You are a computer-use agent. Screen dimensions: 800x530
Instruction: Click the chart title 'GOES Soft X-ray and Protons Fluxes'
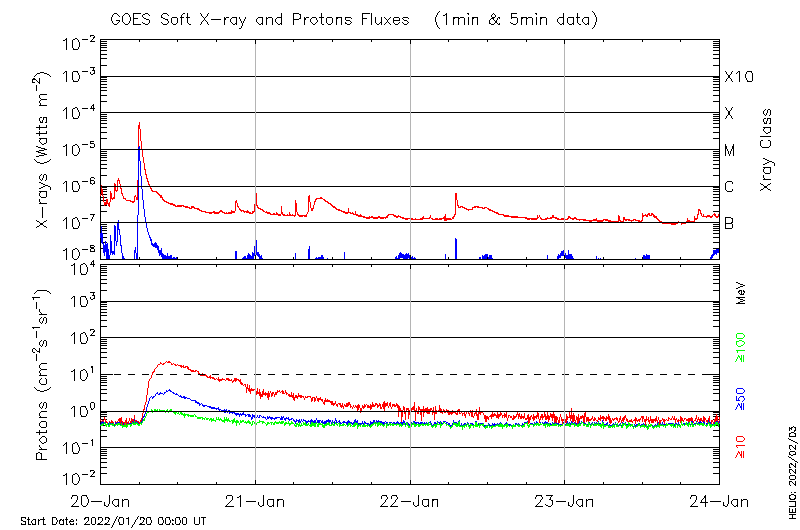pos(258,20)
